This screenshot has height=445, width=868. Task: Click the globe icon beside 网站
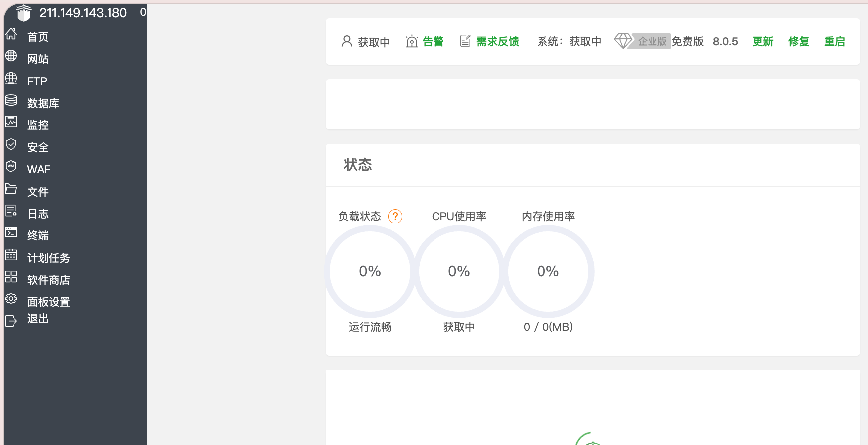[x=11, y=56]
